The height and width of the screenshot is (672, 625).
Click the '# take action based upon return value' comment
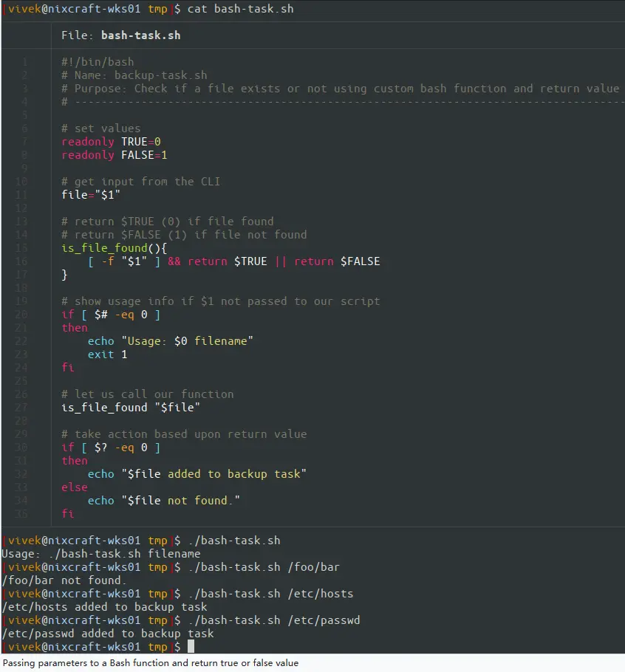(x=184, y=433)
